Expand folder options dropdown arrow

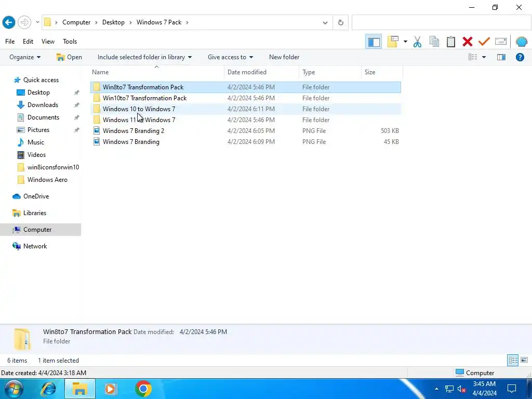click(x=405, y=42)
